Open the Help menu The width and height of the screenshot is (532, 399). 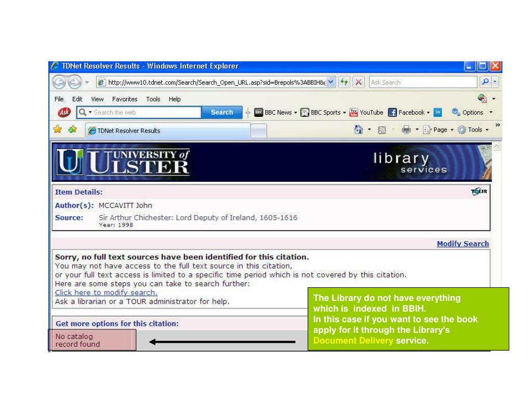[175, 99]
